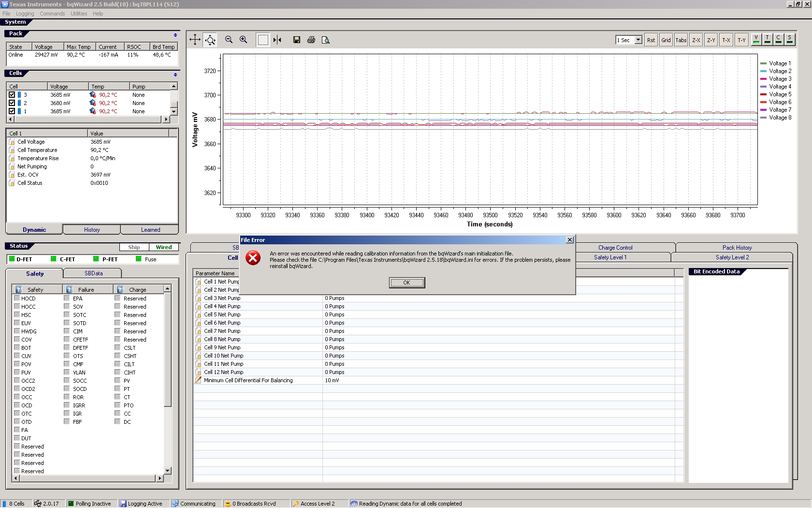The width and height of the screenshot is (812, 508).
Task: Toggle checkbox for cell 2
Action: pyautogui.click(x=12, y=103)
